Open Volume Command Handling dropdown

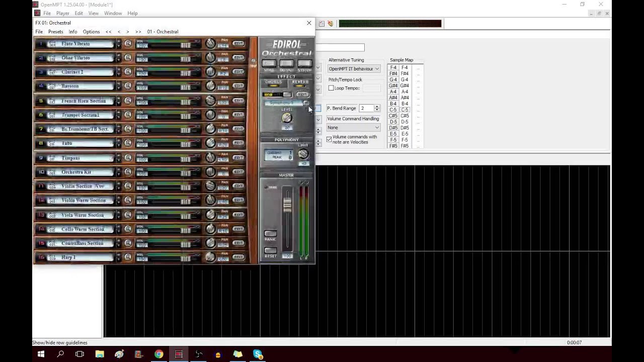tap(354, 127)
